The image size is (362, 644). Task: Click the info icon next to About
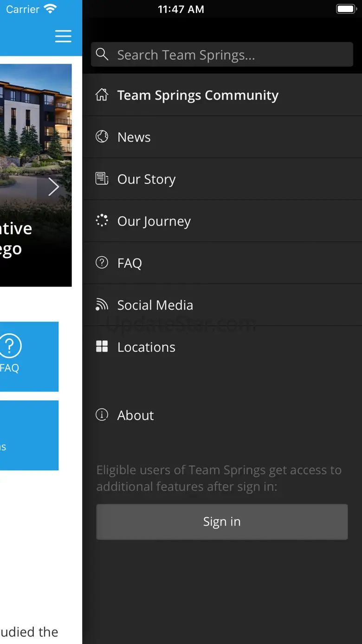(x=102, y=415)
